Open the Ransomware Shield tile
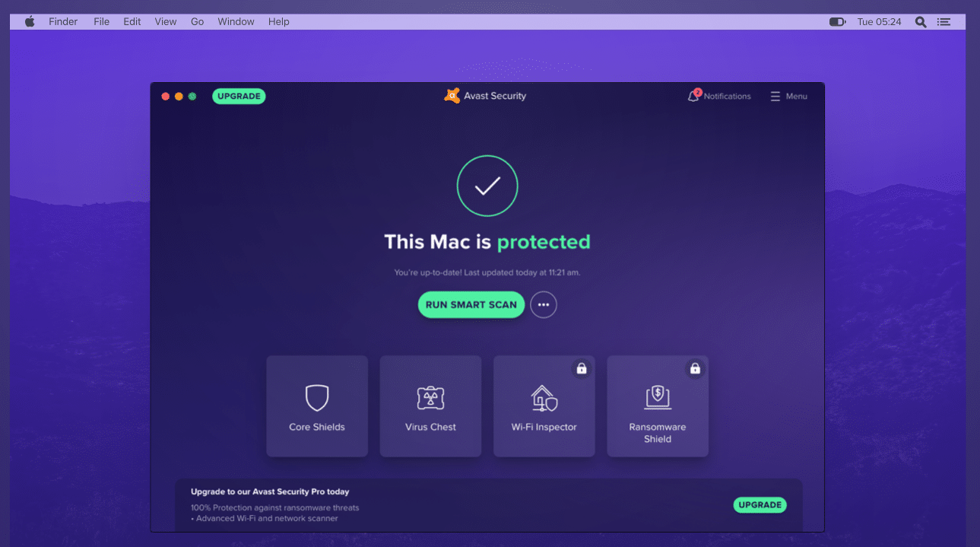This screenshot has width=980, height=547. 658,406
